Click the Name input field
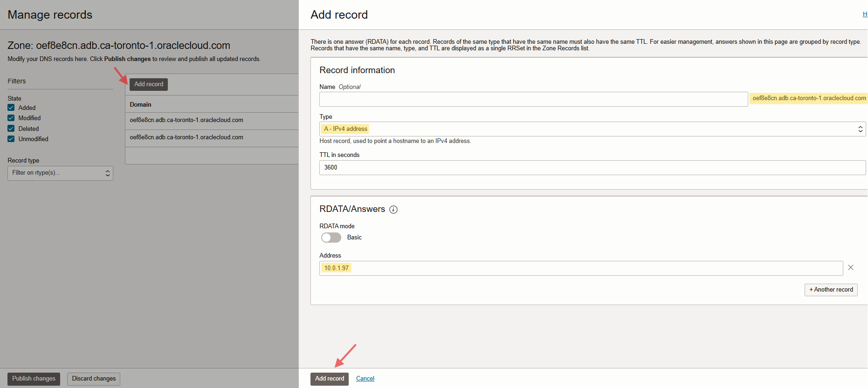Viewport: 868px width, 388px height. [x=533, y=99]
